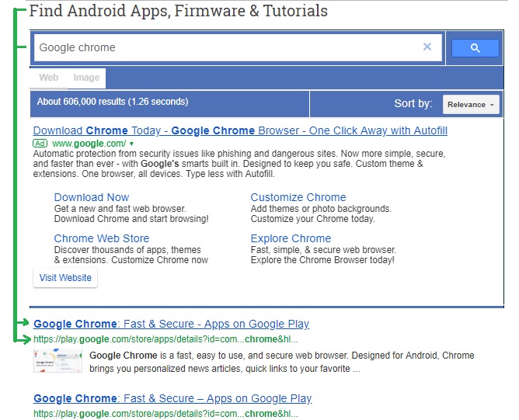
Task: Click the first play.google.com result URL
Action: 165,339
